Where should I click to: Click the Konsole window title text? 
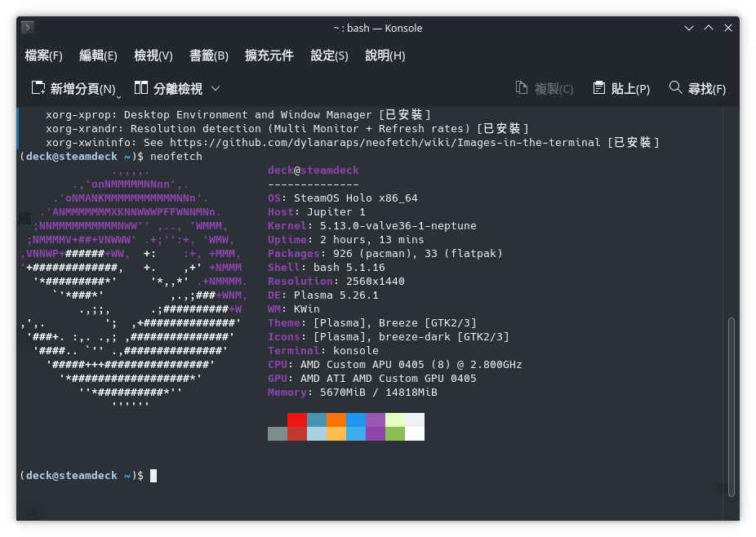click(x=377, y=28)
